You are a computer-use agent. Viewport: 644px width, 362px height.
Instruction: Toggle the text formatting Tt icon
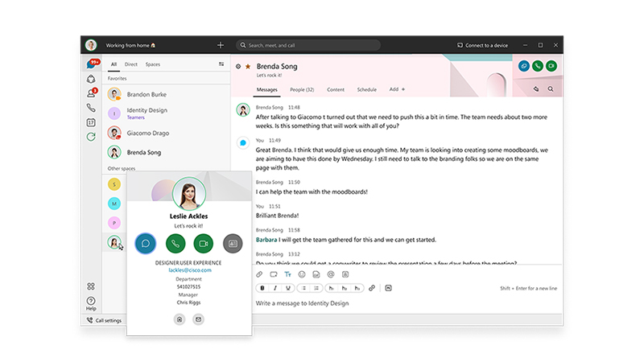click(288, 274)
